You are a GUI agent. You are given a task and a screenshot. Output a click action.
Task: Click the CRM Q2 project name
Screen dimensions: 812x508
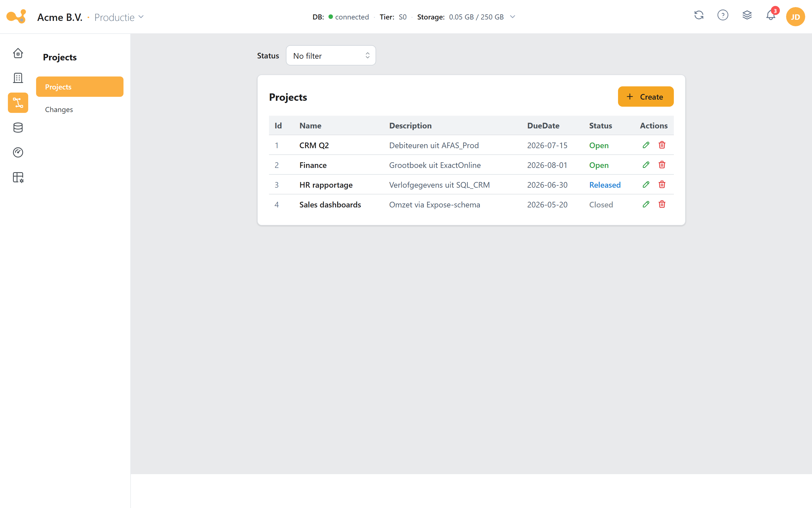click(314, 145)
